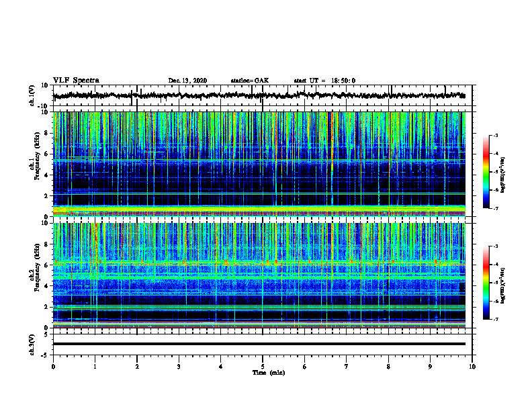This screenshot has width=532, height=411.
Task: Click the "8" kHz tick on ch.2 spectrogram
Action: point(47,244)
